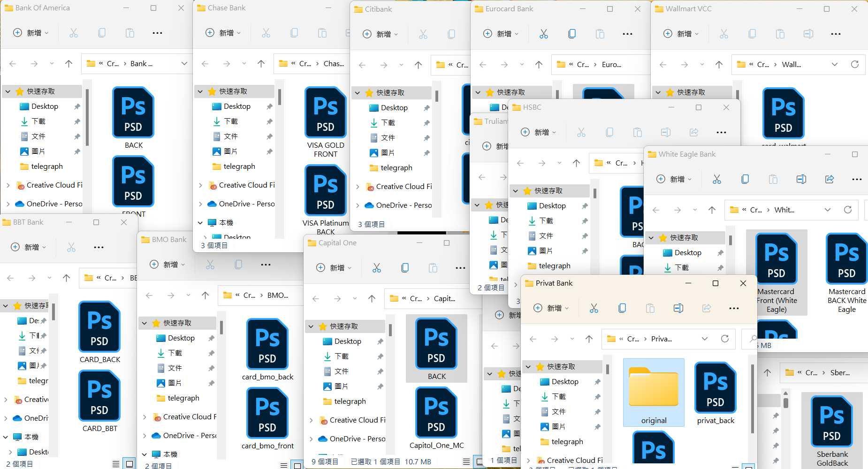Open Wallmart VCC address dropdown

coord(835,64)
